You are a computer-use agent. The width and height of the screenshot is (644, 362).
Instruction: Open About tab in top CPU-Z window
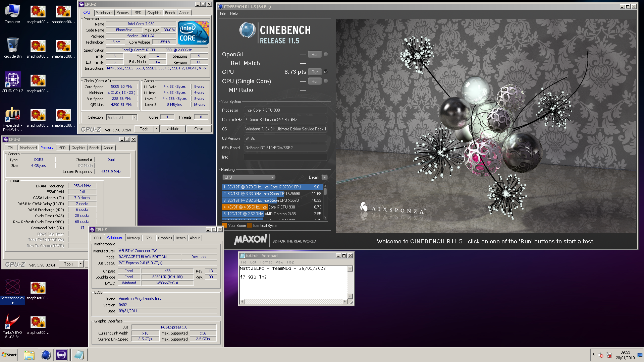point(184,13)
